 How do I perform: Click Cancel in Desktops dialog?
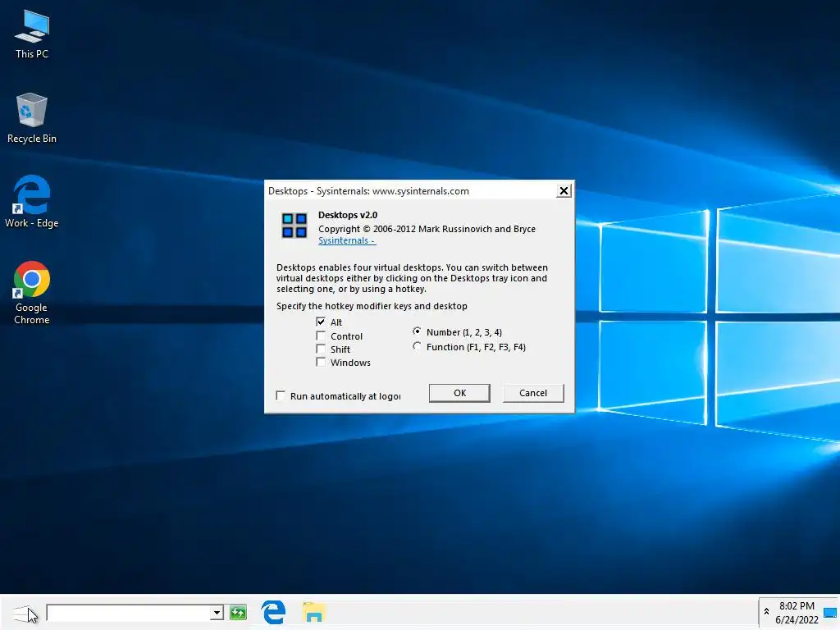(x=533, y=393)
